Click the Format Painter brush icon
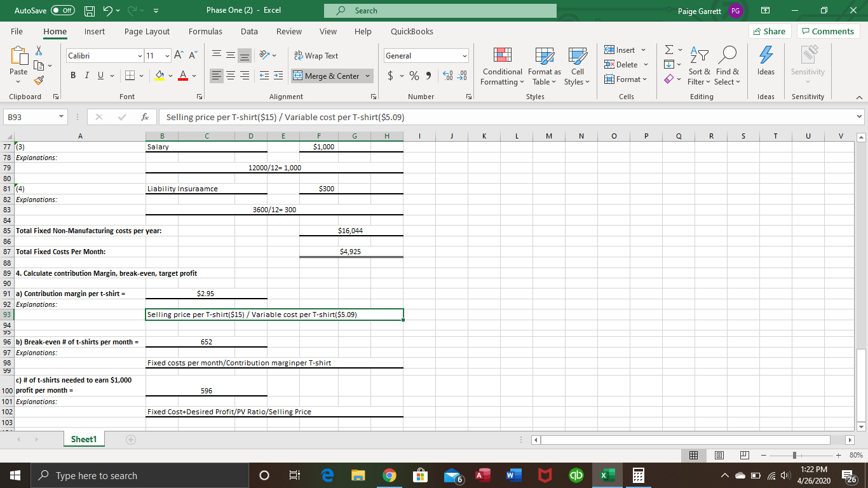Viewport: 868px width, 488px height. pyautogui.click(x=37, y=80)
